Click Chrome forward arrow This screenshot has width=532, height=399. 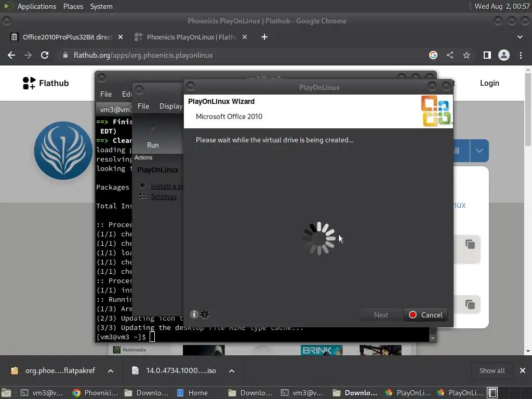pos(28,55)
